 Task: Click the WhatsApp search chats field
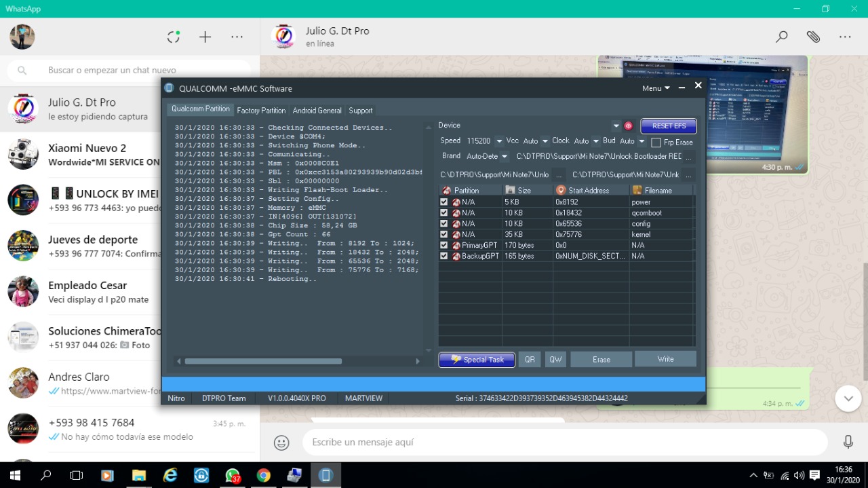click(x=129, y=71)
